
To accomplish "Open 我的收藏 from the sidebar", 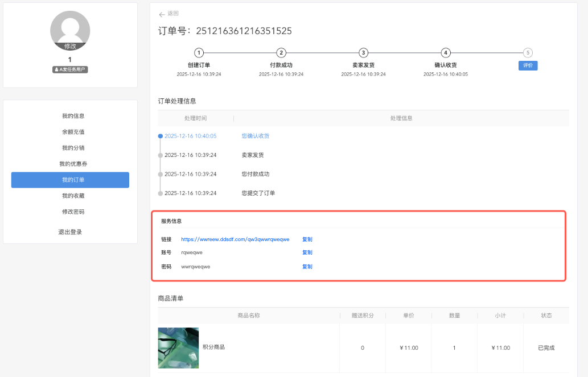I will (x=73, y=196).
